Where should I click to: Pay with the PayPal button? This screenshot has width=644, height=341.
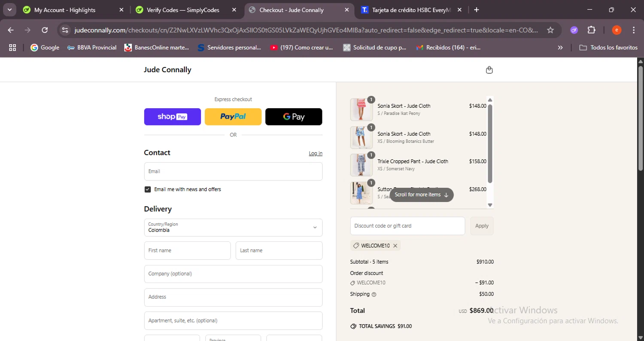click(x=233, y=117)
